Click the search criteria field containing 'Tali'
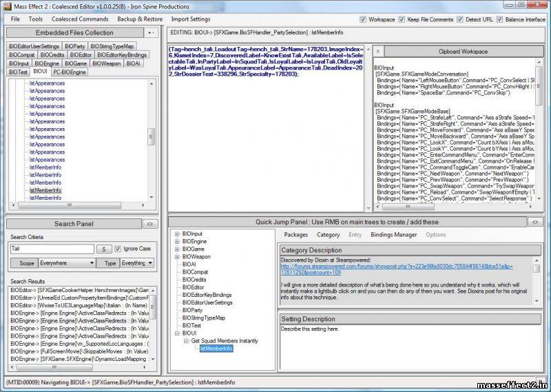 click(x=52, y=249)
